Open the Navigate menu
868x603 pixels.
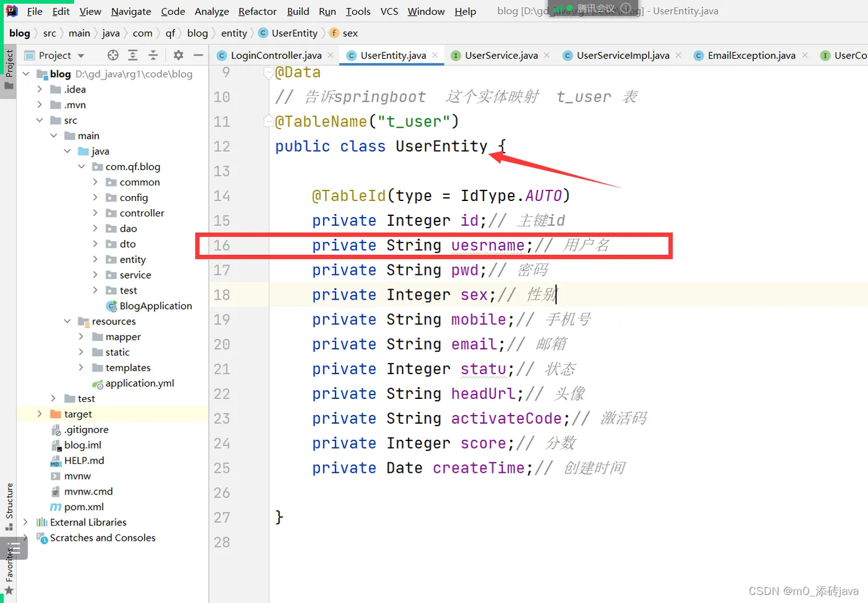[131, 11]
